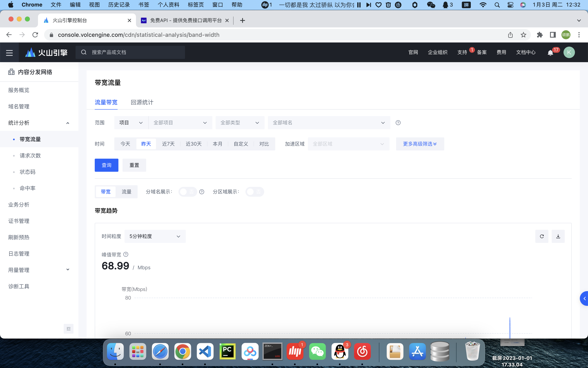588x368 pixels.
Task: Collapse the left sidebar menu
Action: click(69, 329)
